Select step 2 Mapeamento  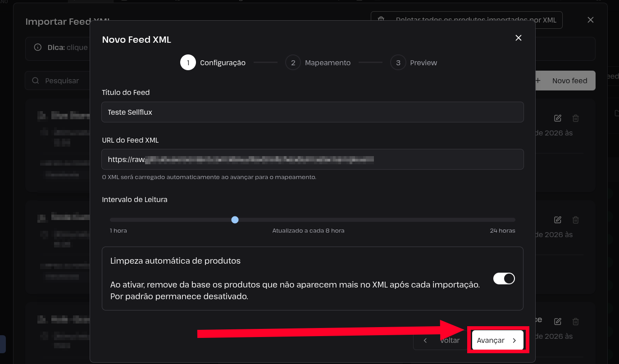318,63
